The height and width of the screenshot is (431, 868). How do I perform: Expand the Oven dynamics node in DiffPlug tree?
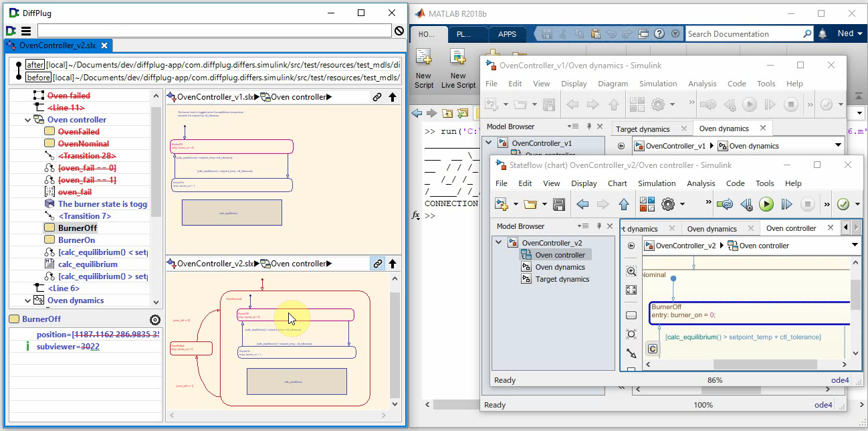point(27,300)
